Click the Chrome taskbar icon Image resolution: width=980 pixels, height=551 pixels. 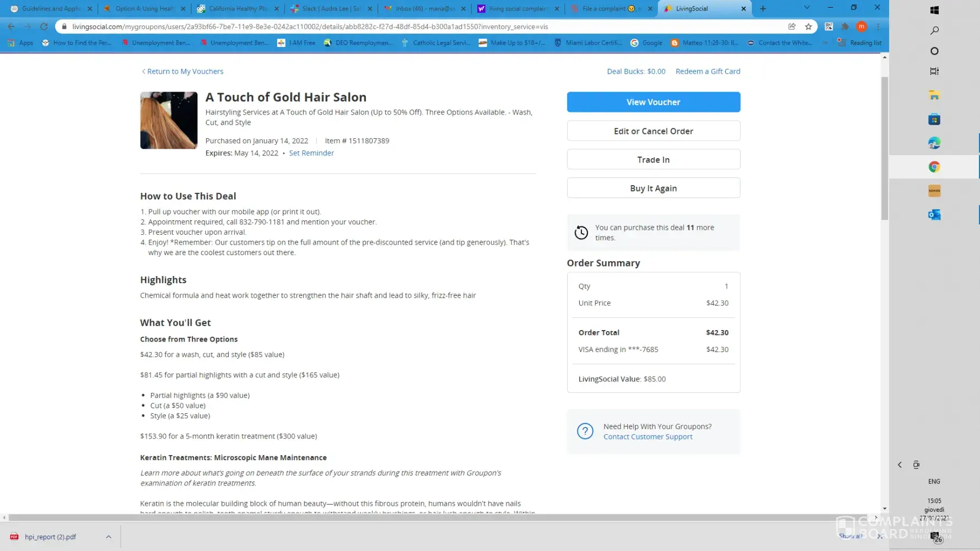pos(934,167)
